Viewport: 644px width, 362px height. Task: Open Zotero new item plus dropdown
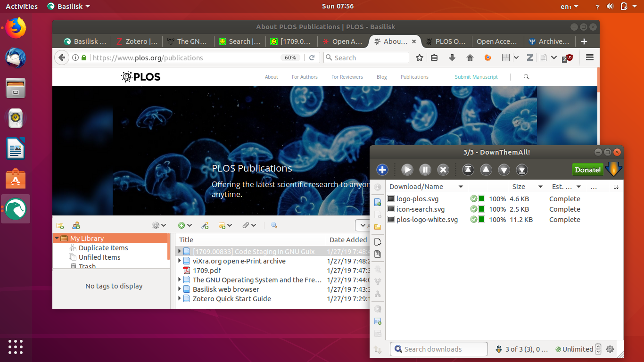coord(185,226)
